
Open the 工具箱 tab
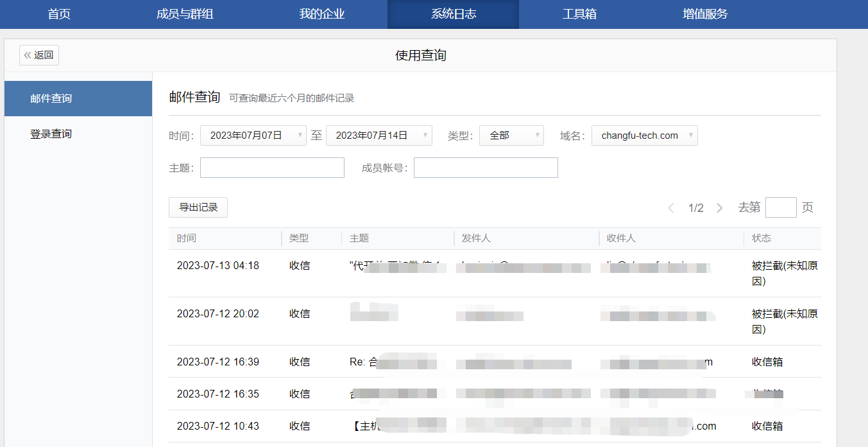579,14
